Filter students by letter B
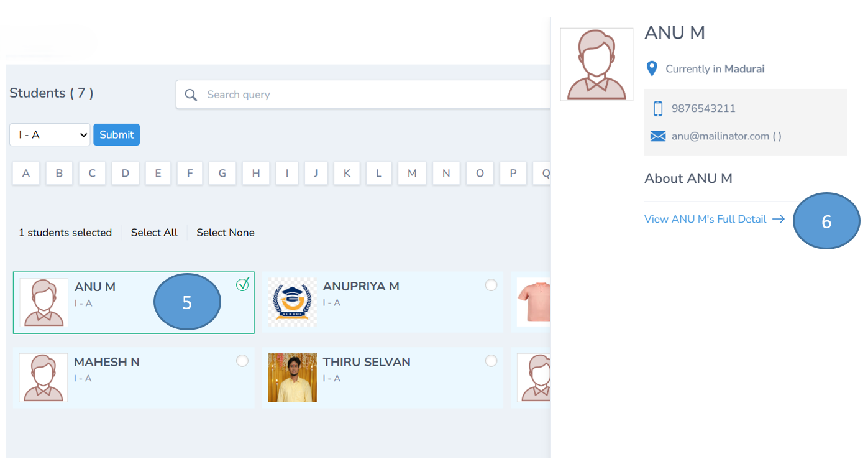 [x=59, y=173]
